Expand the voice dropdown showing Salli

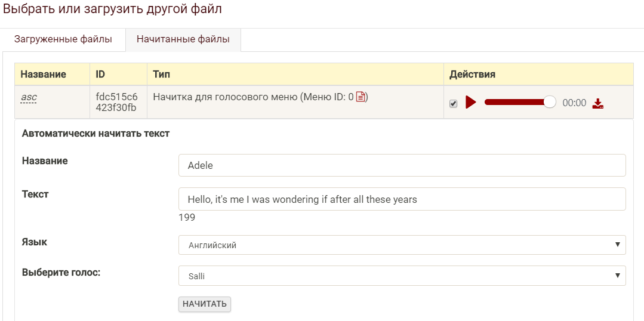pyautogui.click(x=402, y=276)
